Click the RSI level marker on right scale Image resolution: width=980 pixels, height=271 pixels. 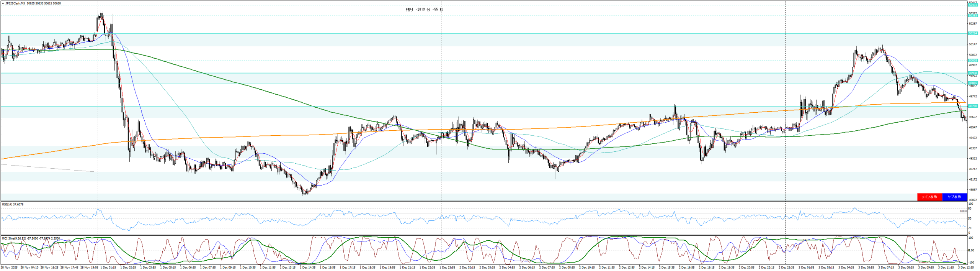click(963, 211)
